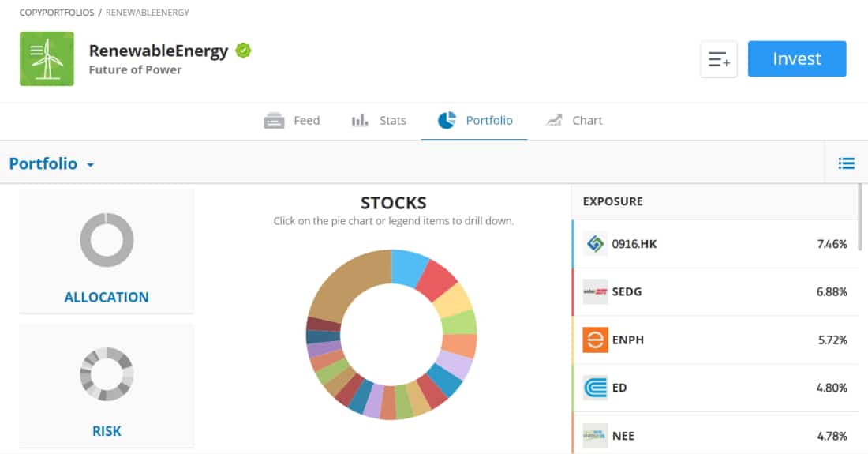The width and height of the screenshot is (868, 454).
Task: Select the Allocation donut card
Action: coord(107,251)
